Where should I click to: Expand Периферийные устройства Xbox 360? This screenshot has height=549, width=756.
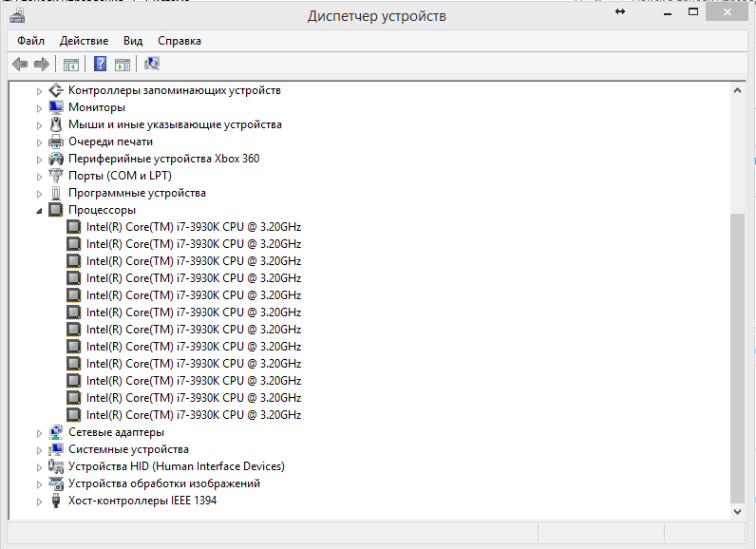point(40,160)
